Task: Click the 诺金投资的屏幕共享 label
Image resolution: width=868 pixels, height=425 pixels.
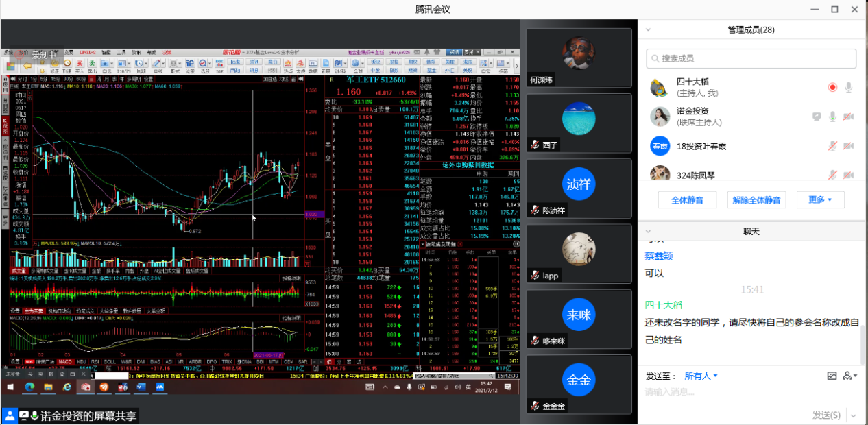Action: [88, 415]
